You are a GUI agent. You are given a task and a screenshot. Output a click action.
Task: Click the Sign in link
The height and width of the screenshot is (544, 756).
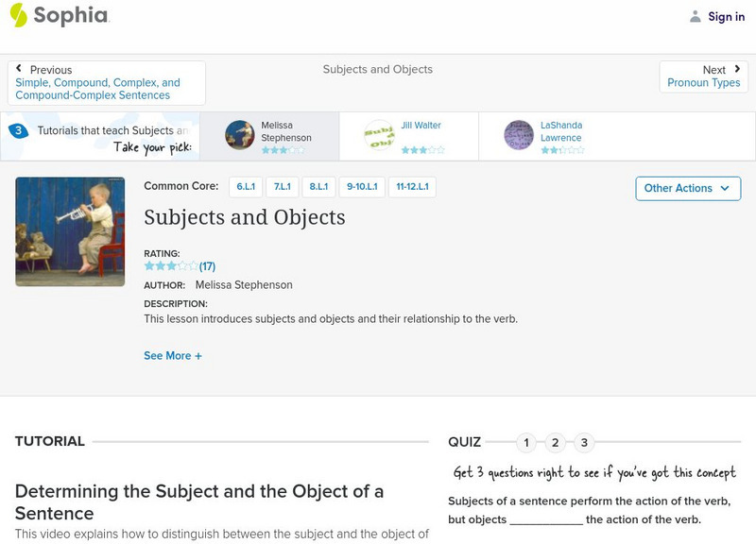pos(726,16)
